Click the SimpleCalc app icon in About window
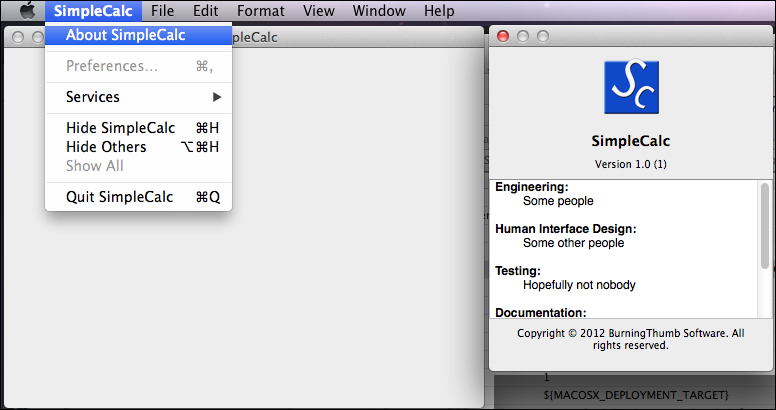 [631, 88]
